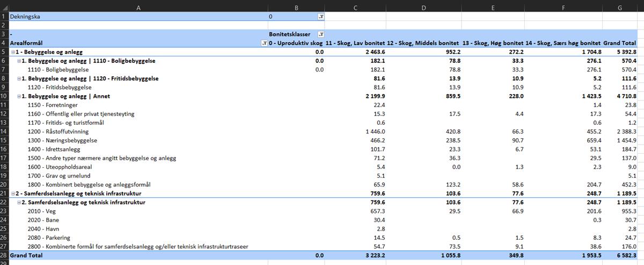Click the value 2 199.9 in the Annet row
The height and width of the screenshot is (265, 644).
(375, 96)
